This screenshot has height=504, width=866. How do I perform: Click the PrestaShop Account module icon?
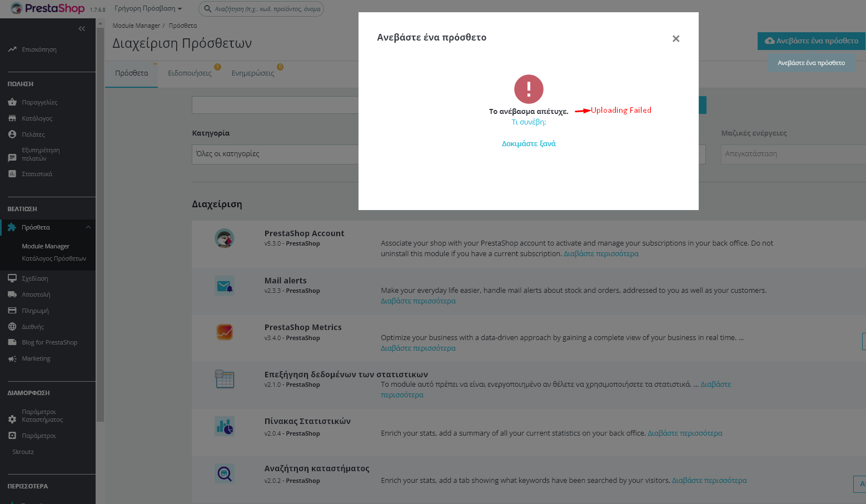click(x=224, y=238)
